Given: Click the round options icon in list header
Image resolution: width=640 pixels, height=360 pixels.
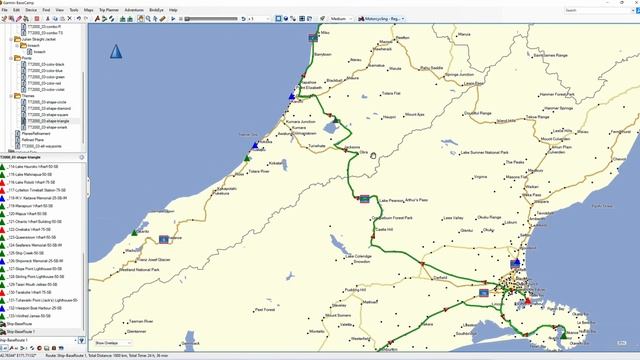Looking at the screenshot, I should pyautogui.click(x=82, y=157).
